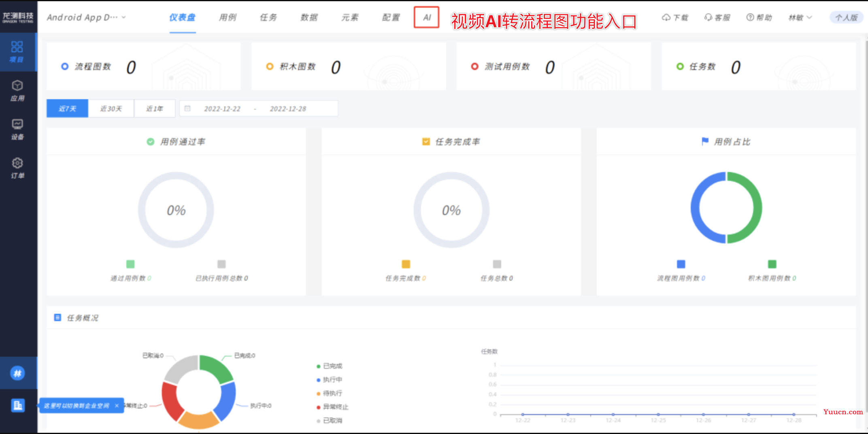
Task: Click the end date 2022-12-28 field
Action: [288, 108]
